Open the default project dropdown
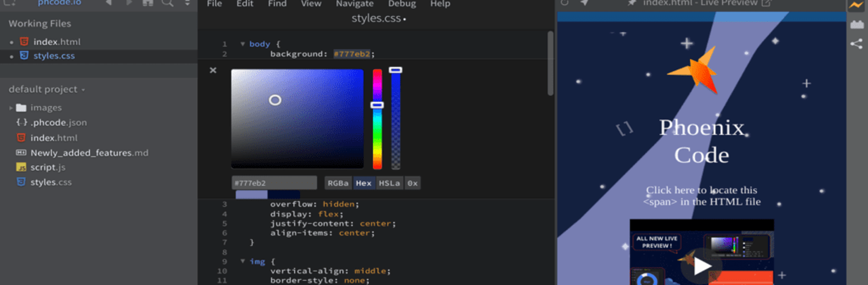The width and height of the screenshot is (868, 285). coord(47,89)
